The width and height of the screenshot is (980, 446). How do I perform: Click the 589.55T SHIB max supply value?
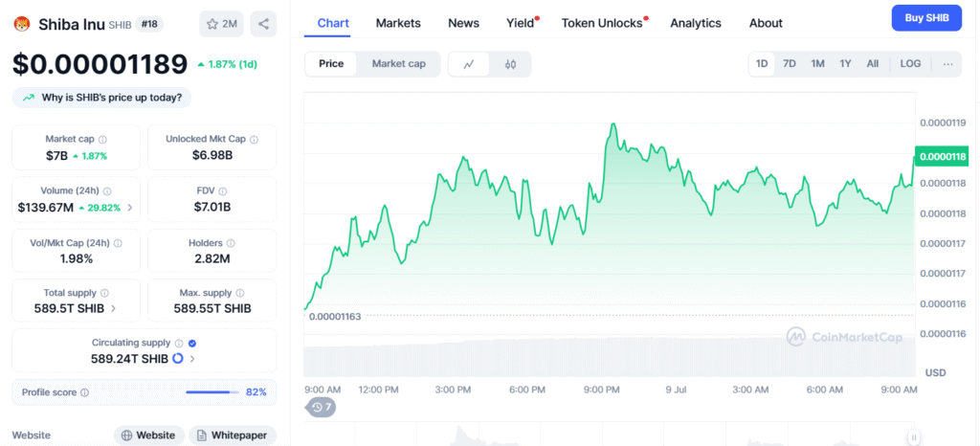point(212,308)
